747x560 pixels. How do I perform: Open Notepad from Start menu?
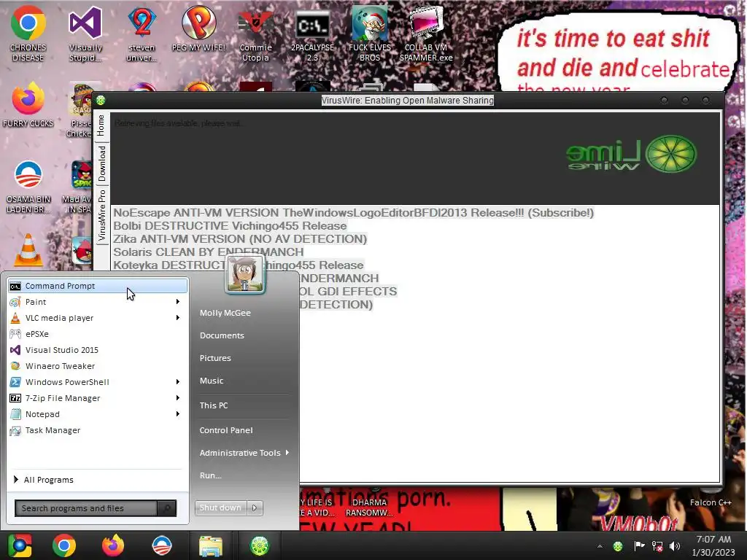(98, 414)
